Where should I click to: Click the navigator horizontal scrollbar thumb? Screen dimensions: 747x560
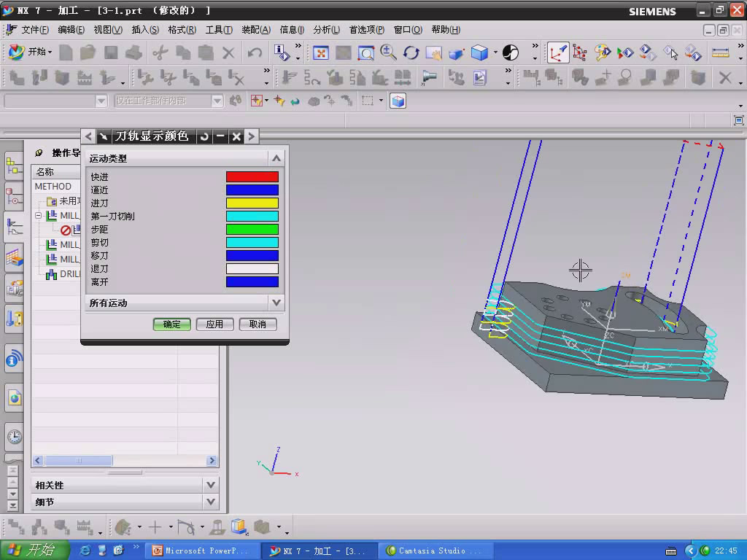point(79,461)
